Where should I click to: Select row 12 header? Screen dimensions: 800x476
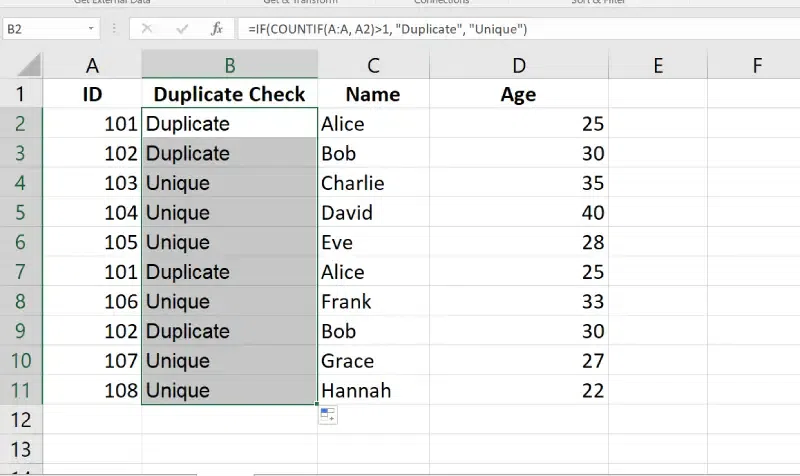[x=21, y=420]
